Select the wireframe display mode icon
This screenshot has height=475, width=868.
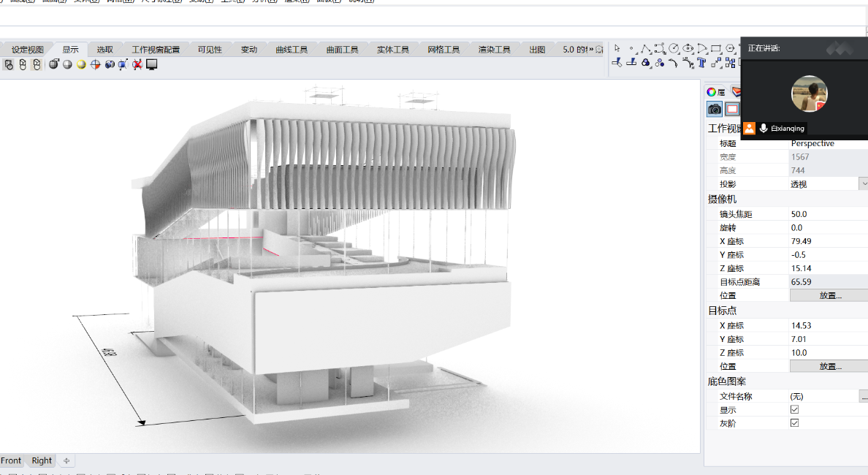53,64
